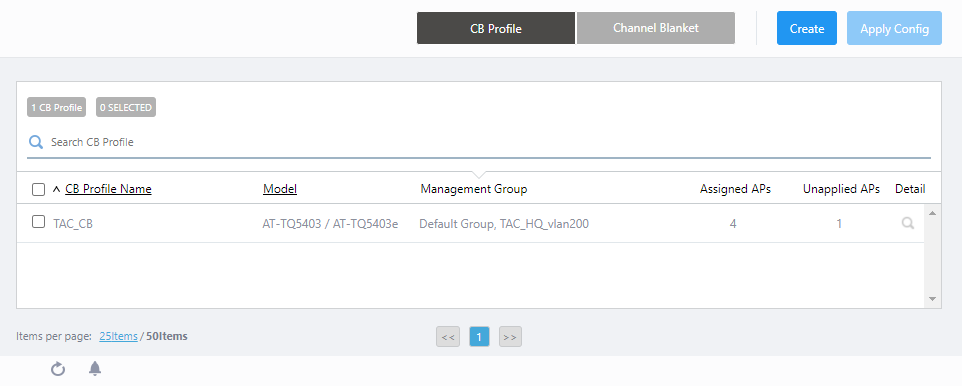
Task: Open the notifications bell icon
Action: [95, 368]
